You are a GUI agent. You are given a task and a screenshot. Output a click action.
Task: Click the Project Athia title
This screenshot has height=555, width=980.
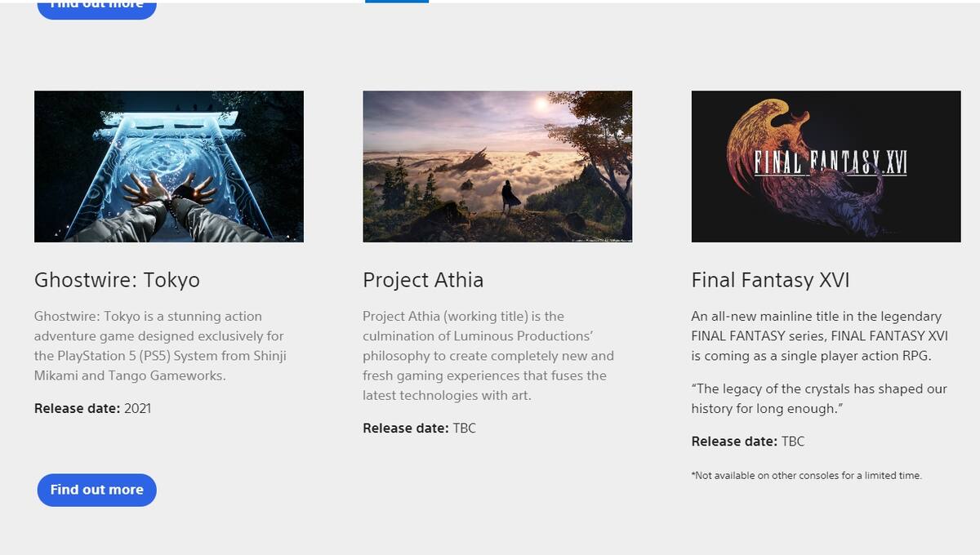[423, 280]
